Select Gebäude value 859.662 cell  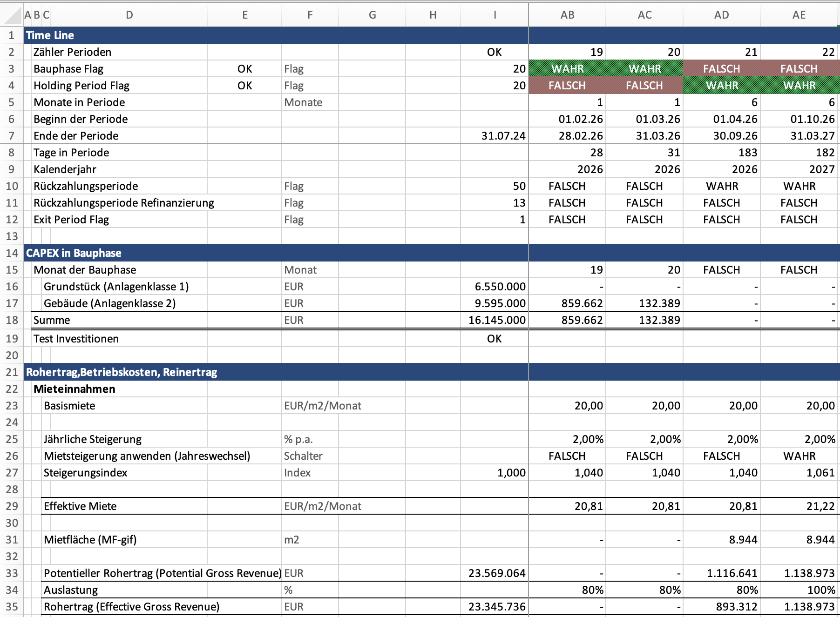coord(582,303)
